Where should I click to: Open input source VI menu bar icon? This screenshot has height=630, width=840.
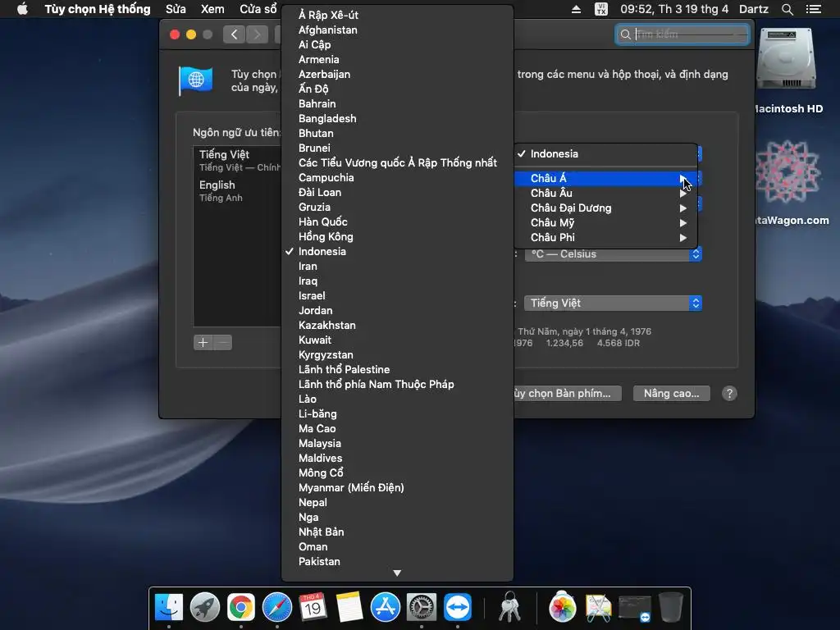click(601, 9)
